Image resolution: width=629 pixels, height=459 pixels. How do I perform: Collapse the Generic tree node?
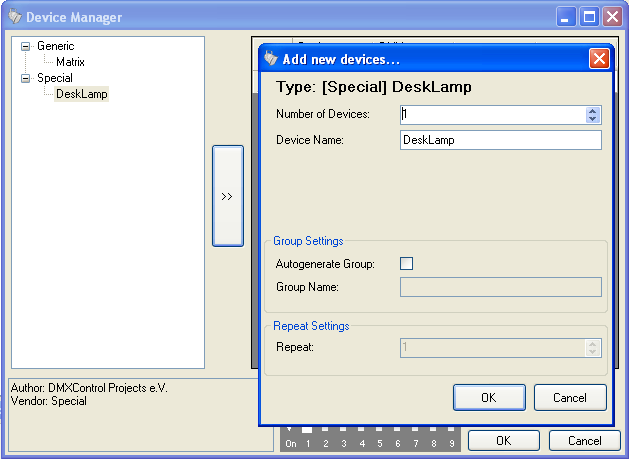(x=26, y=46)
